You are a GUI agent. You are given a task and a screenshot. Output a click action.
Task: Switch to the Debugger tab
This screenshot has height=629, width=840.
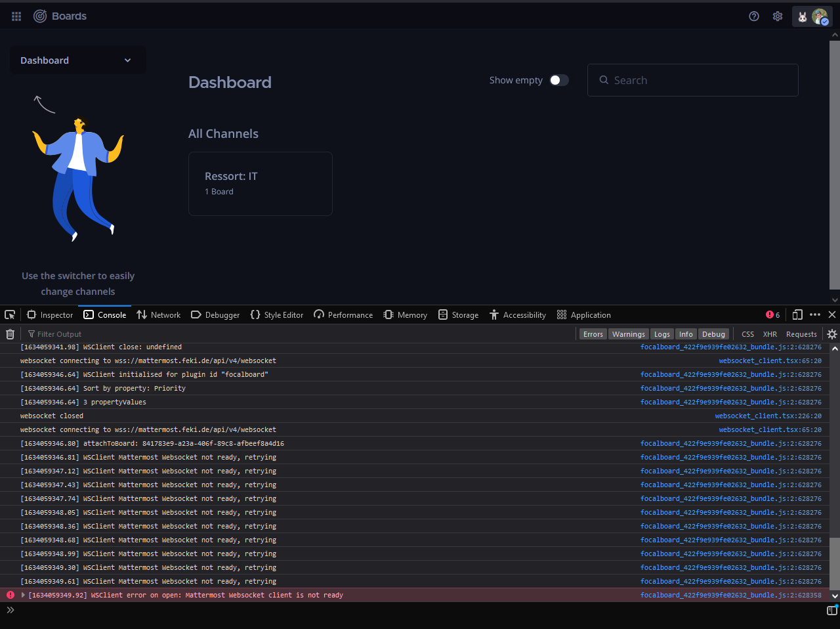point(215,315)
